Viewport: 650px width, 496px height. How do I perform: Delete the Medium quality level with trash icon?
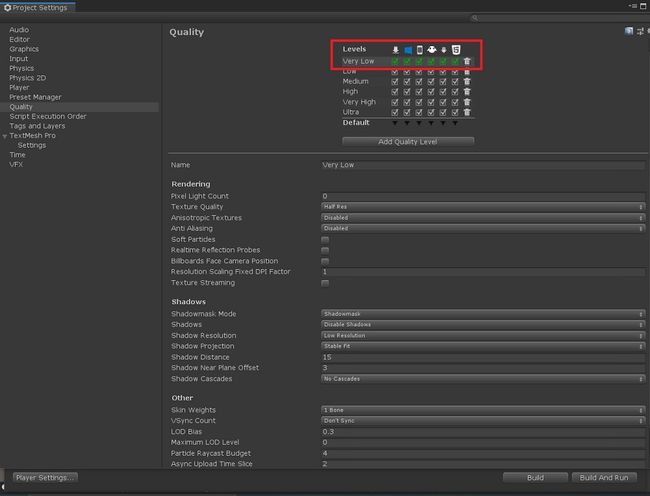tap(467, 81)
